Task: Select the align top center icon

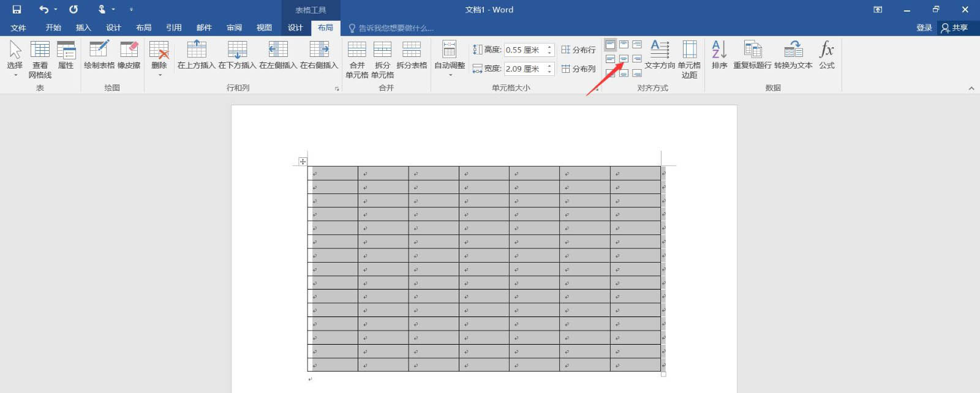Action: (x=624, y=45)
